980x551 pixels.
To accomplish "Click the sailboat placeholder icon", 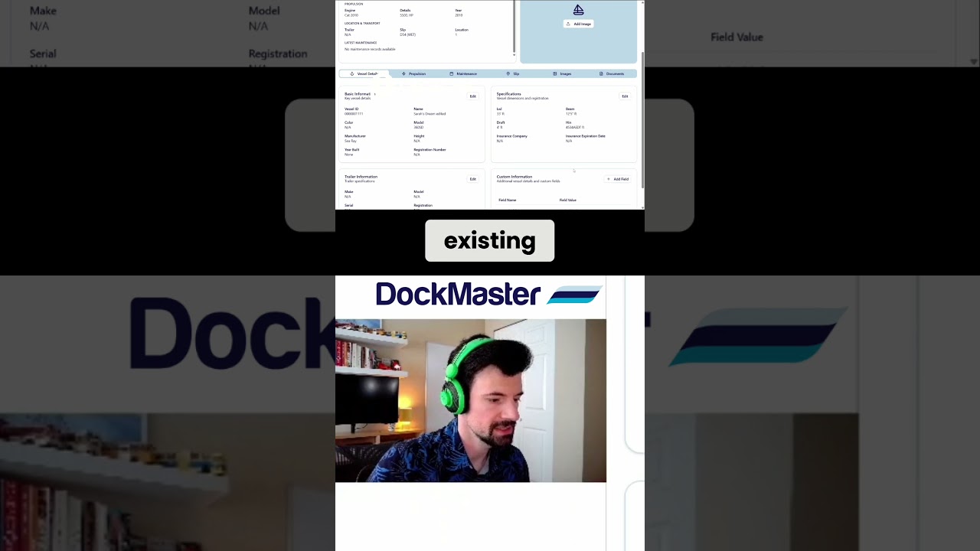I will point(579,10).
